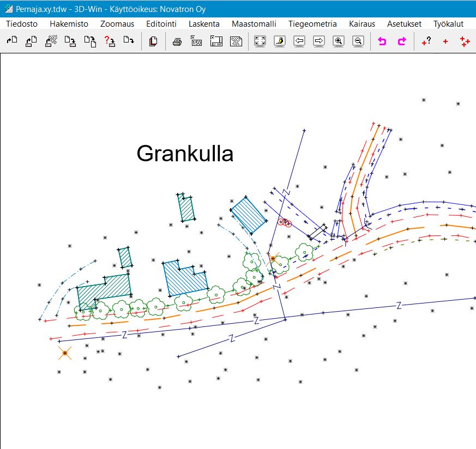The image size is (476, 449).
Task: Click the magenta redo arrow
Action: [x=402, y=41]
